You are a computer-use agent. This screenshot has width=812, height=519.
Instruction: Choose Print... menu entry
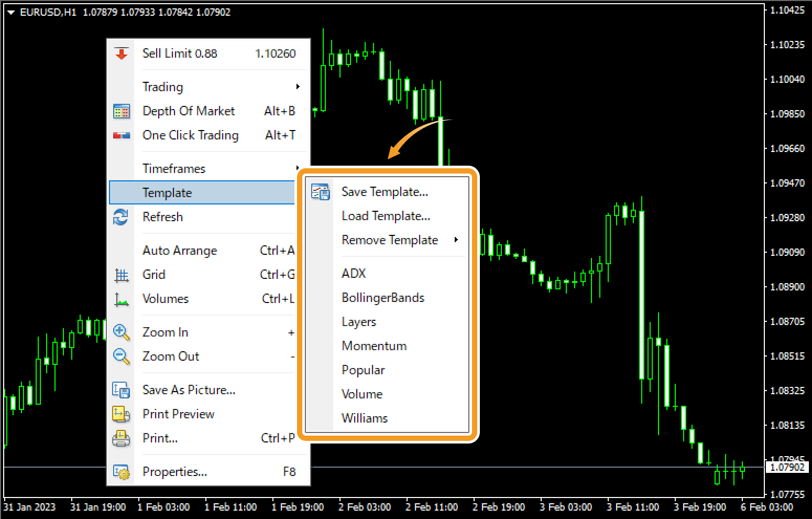tap(203, 438)
